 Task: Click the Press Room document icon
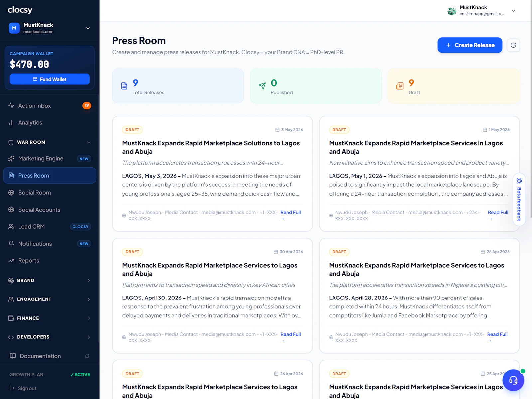(11, 175)
